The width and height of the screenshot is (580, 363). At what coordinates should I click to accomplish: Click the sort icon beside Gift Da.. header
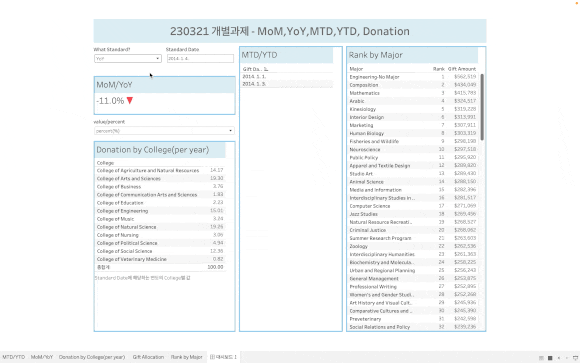(266, 69)
